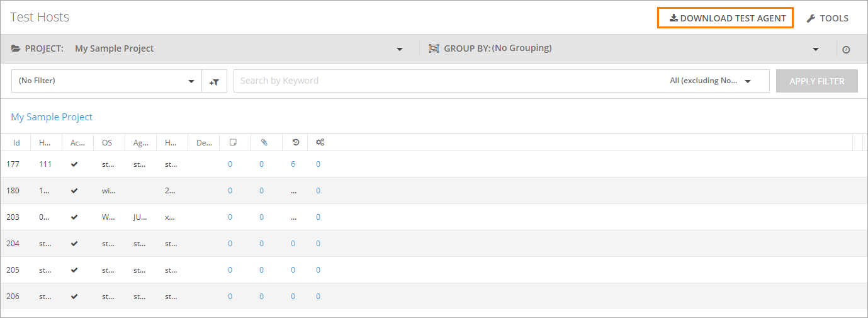Expand the Group By dropdown arrow
Viewport: 868px width, 318px height.
[815, 49]
